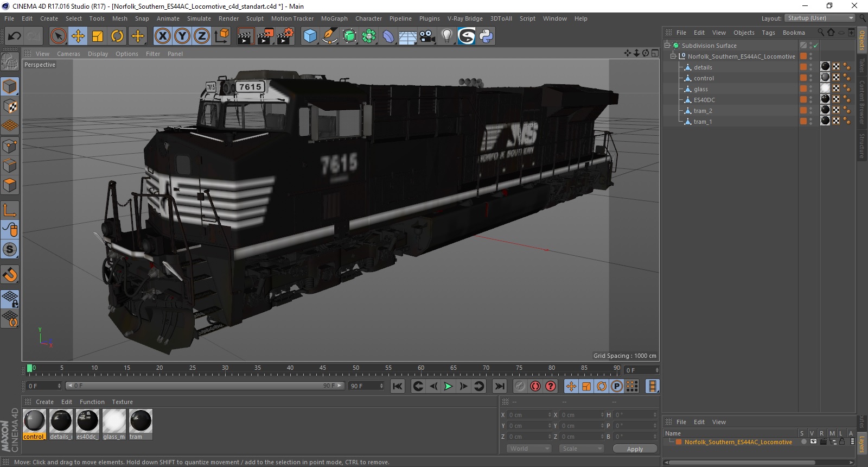Open the MoGraph menu
The height and width of the screenshot is (467, 868).
click(x=334, y=18)
